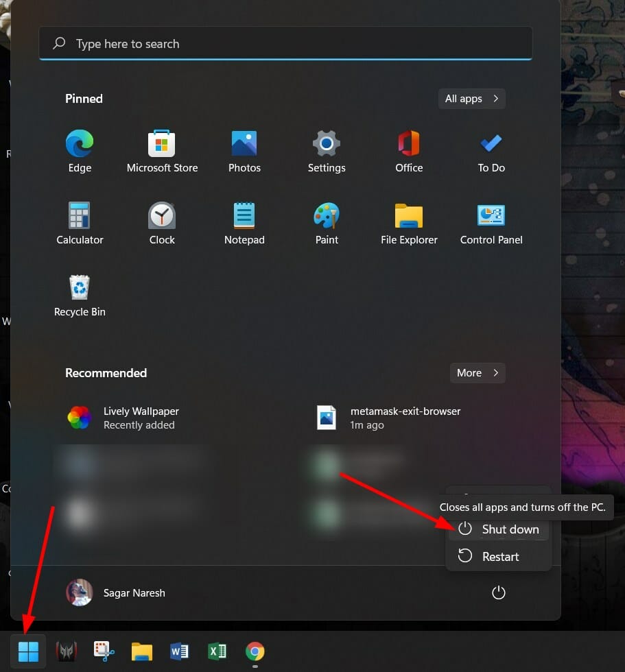
Task: Open Control Panel pinned app
Action: tap(491, 223)
